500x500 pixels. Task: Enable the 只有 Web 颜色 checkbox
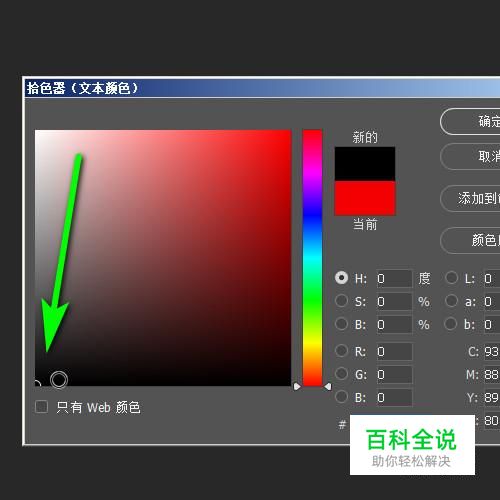click(41, 407)
